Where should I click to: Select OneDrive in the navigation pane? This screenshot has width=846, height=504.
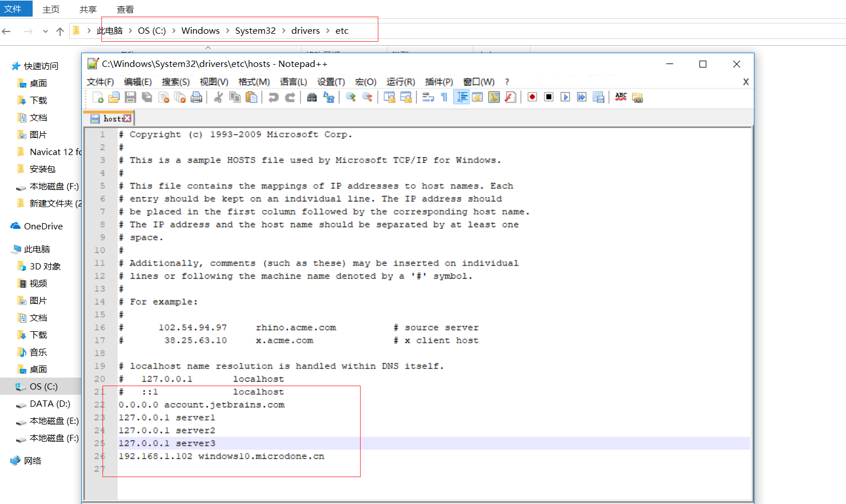coord(44,226)
